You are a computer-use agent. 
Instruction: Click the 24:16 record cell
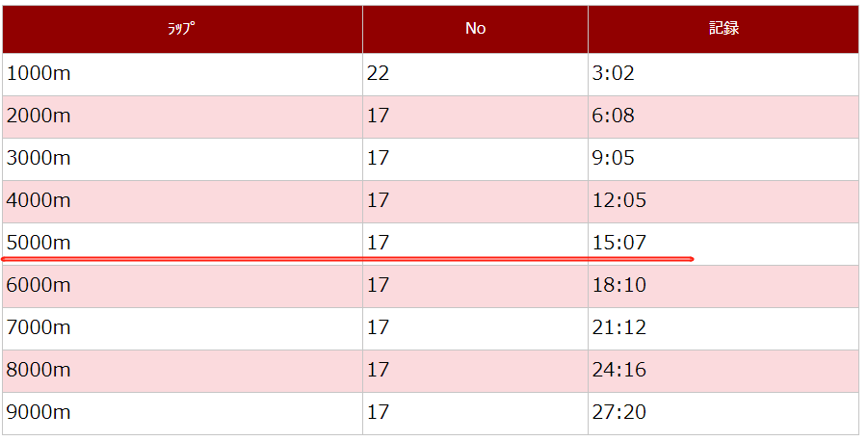(x=619, y=371)
